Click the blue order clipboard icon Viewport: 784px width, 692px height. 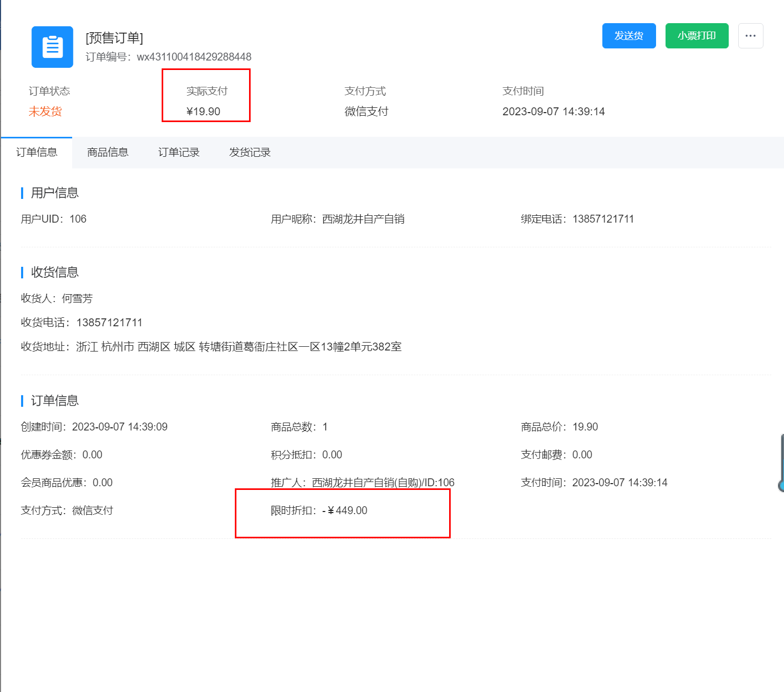[x=52, y=47]
